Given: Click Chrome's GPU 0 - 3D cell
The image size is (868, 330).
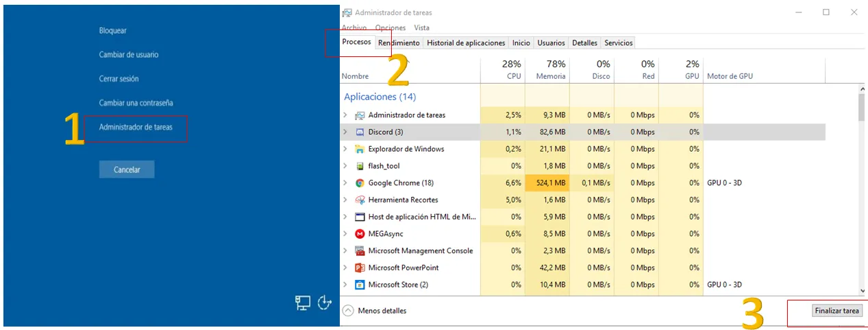Looking at the screenshot, I should coord(725,183).
